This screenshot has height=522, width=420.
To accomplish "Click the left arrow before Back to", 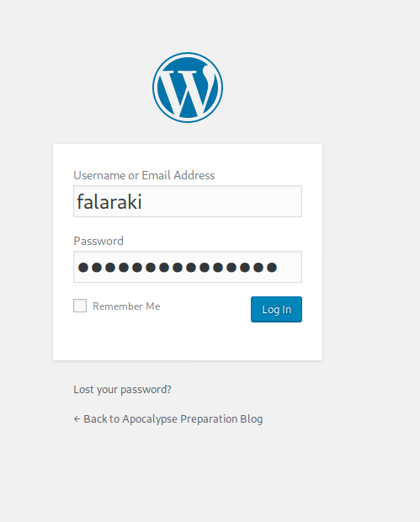I will 77,419.
